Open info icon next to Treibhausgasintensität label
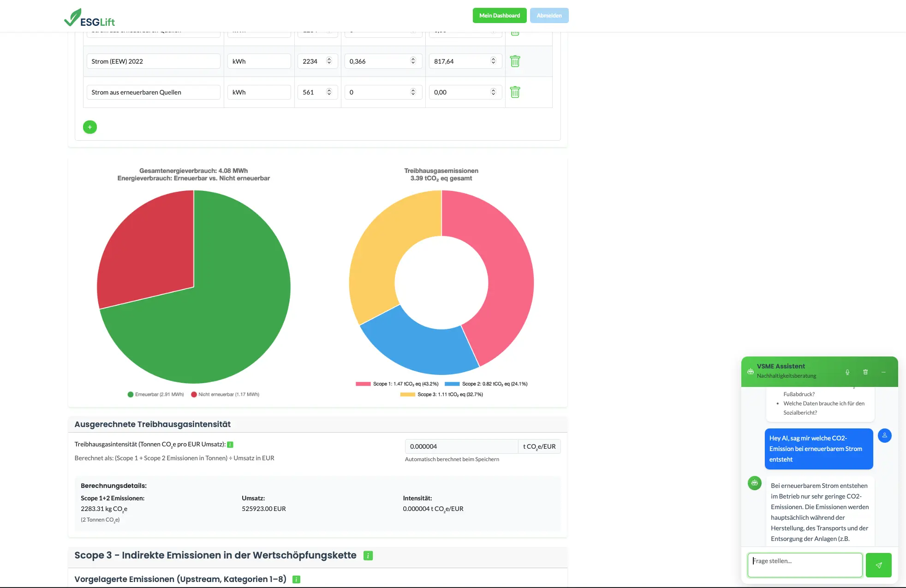Viewport: 906px width, 588px height. (x=230, y=445)
